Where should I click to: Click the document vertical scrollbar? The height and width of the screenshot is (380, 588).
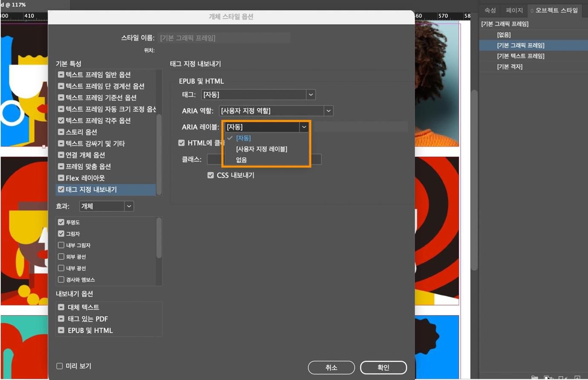pyautogui.click(x=474, y=179)
